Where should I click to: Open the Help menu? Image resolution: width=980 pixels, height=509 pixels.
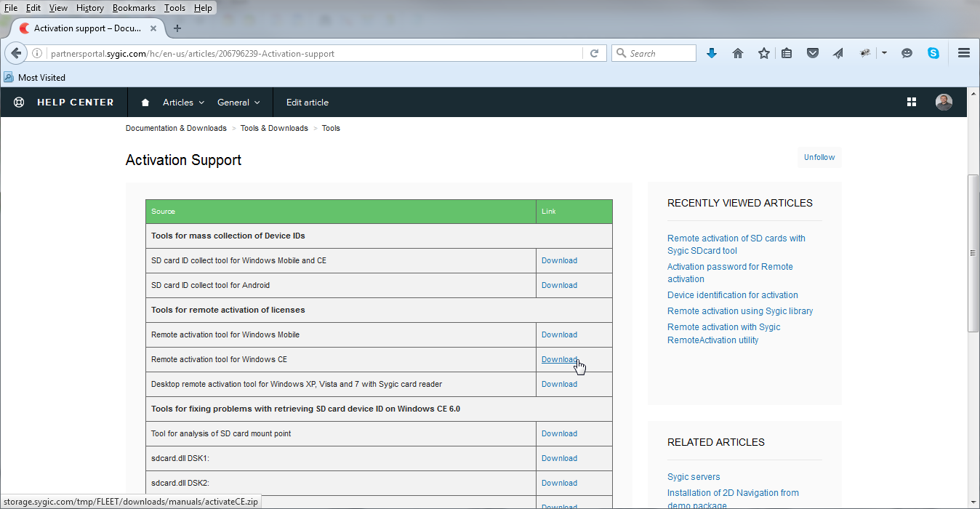[x=204, y=8]
